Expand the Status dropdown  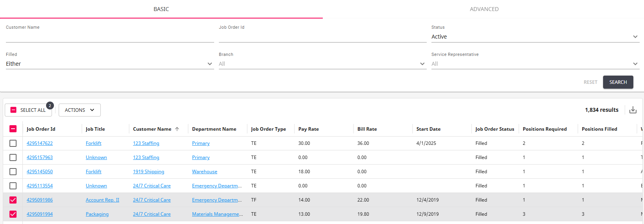[x=535, y=37]
